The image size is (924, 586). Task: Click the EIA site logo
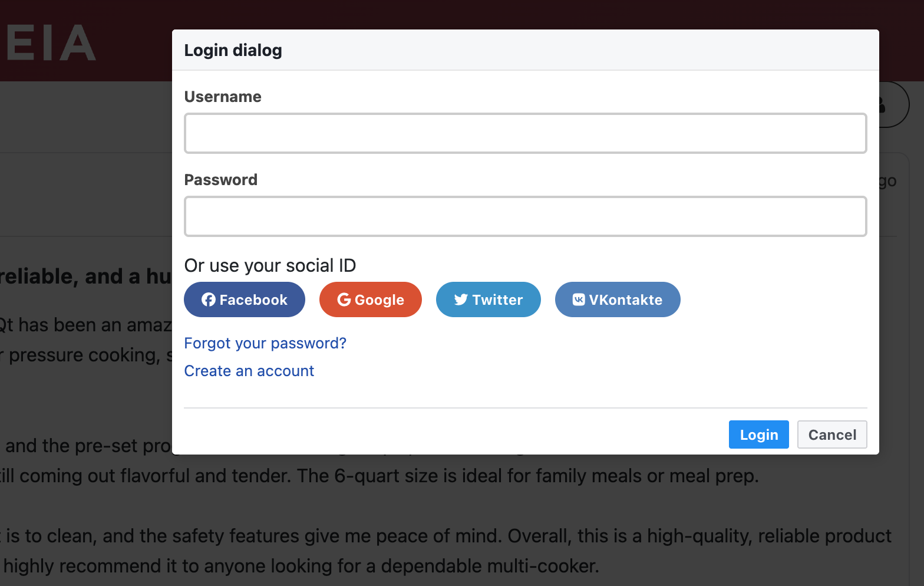(x=50, y=41)
